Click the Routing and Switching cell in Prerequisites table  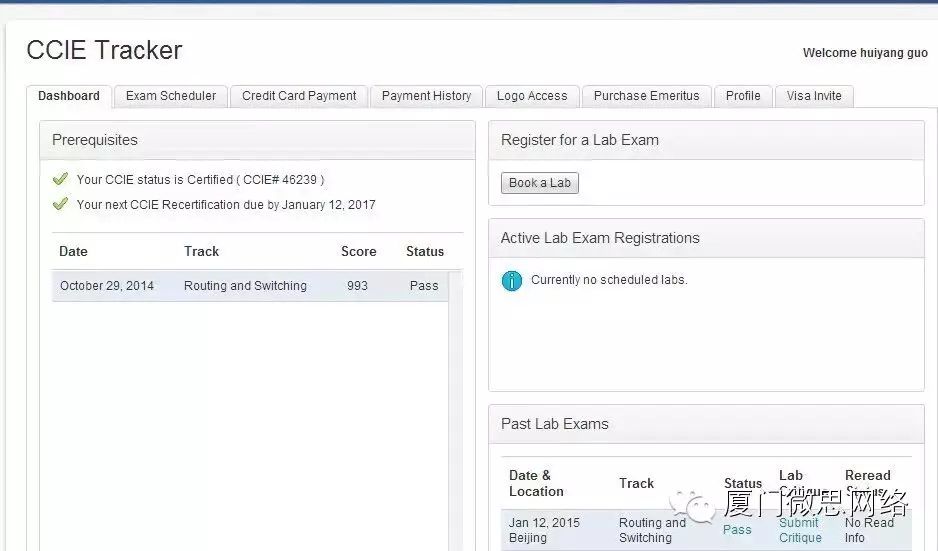point(245,286)
